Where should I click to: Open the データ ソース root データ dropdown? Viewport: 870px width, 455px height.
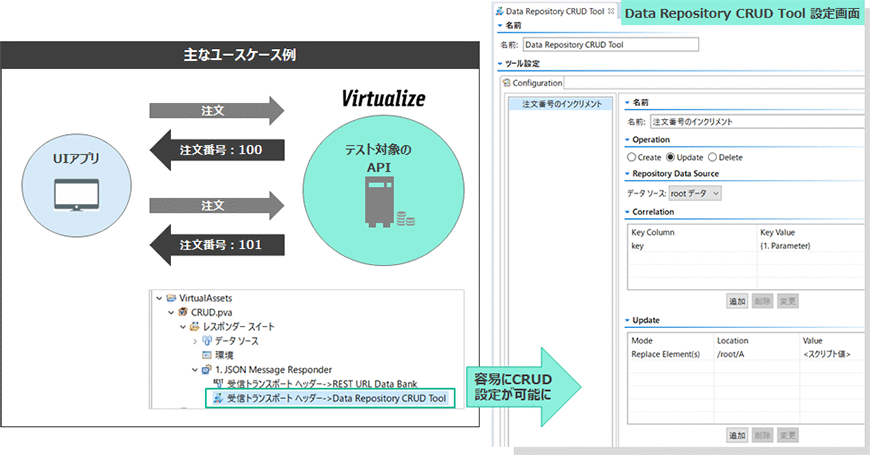(695, 193)
